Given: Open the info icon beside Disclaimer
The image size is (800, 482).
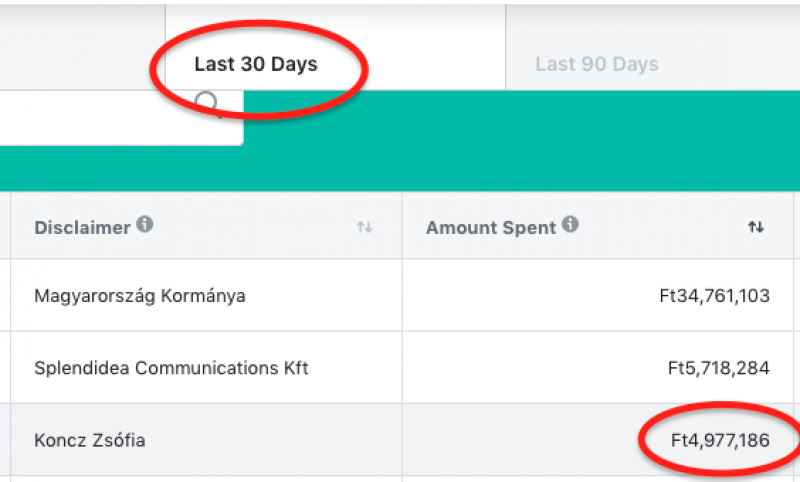Looking at the screenshot, I should pos(145,224).
